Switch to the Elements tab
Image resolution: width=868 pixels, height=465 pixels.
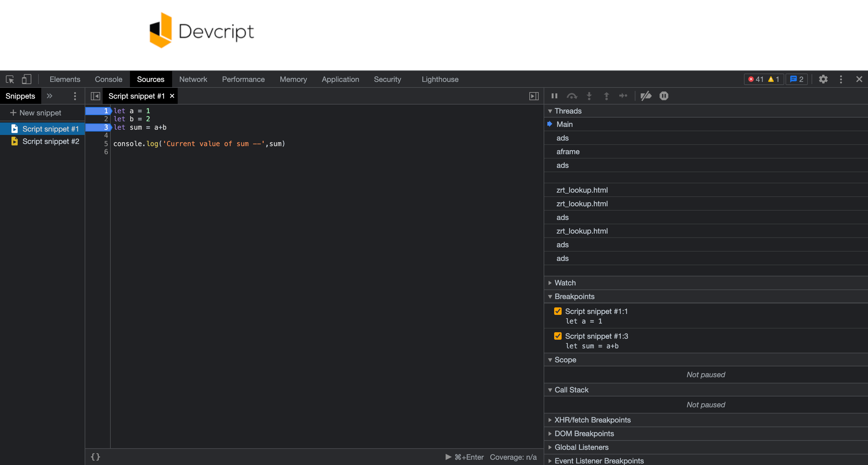click(65, 79)
